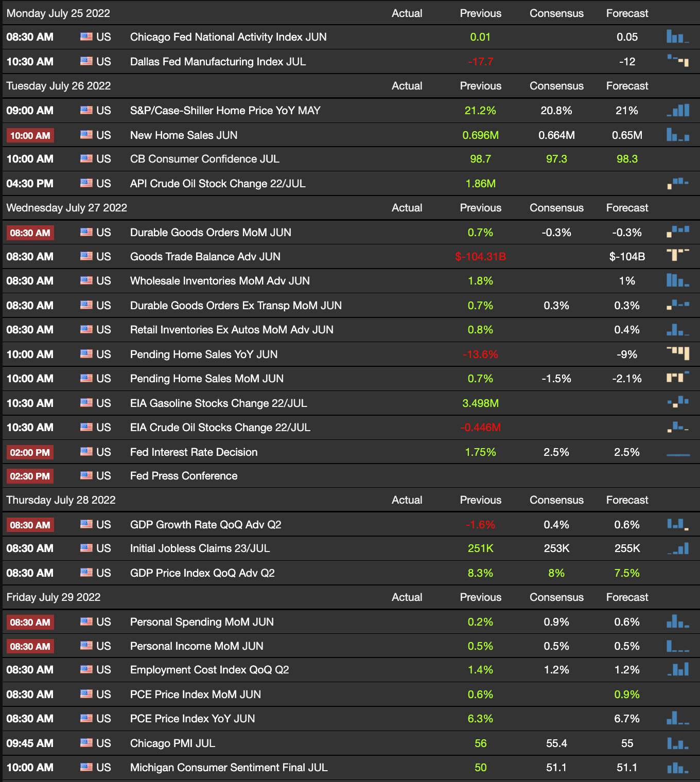This screenshot has width=700, height=782.
Task: Open the Chicago Fed National Activity Index chart icon
Action: [x=678, y=37]
